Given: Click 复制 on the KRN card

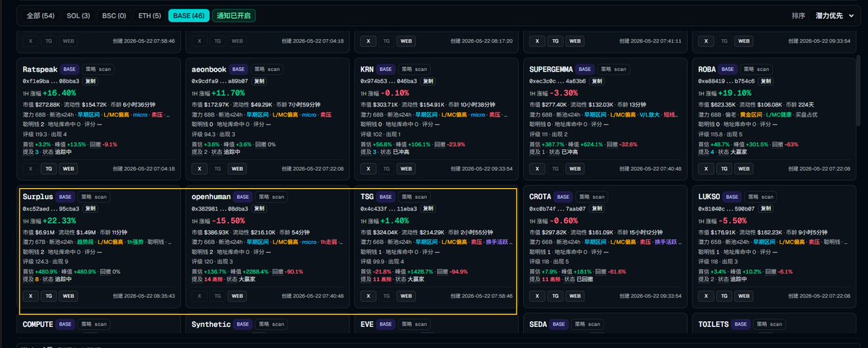Looking at the screenshot, I should tap(429, 82).
